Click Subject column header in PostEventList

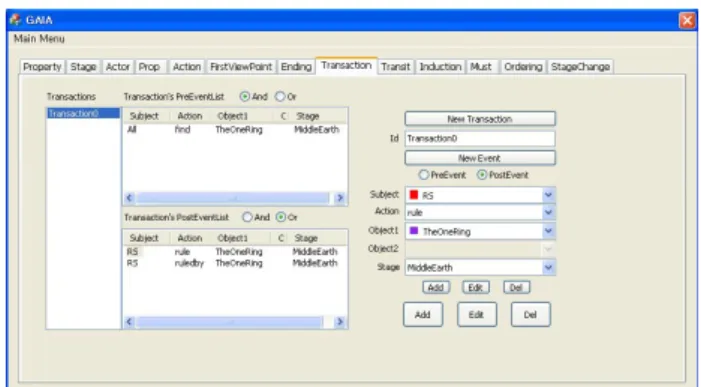click(146, 238)
